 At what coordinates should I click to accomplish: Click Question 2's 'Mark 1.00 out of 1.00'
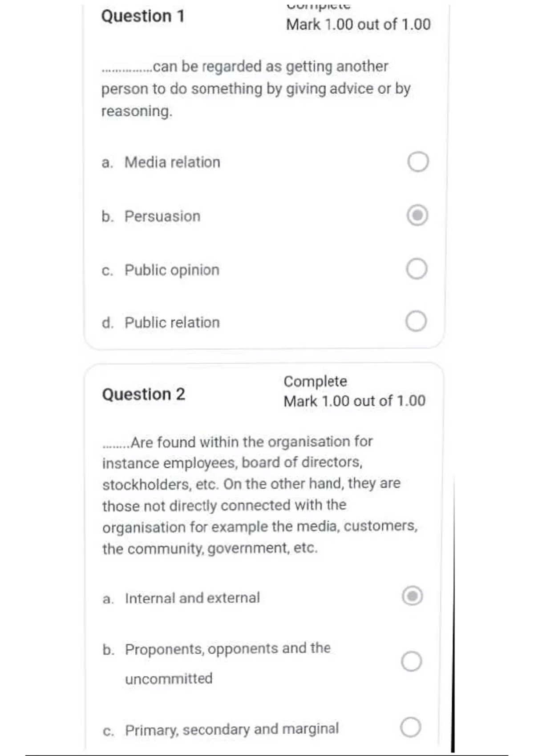pyautogui.click(x=354, y=401)
